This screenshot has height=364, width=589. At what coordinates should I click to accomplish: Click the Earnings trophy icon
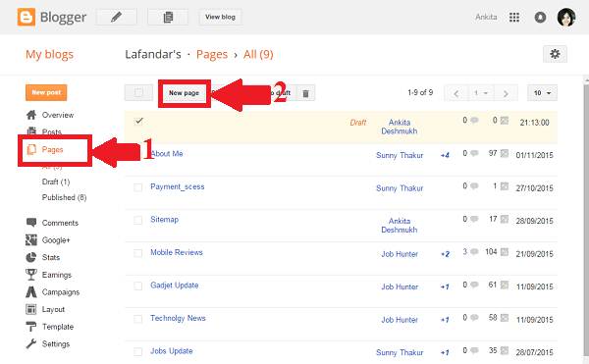31,275
